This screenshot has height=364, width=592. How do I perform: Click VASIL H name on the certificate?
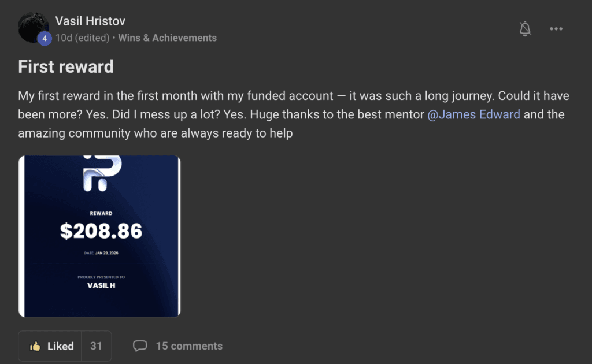(x=101, y=285)
